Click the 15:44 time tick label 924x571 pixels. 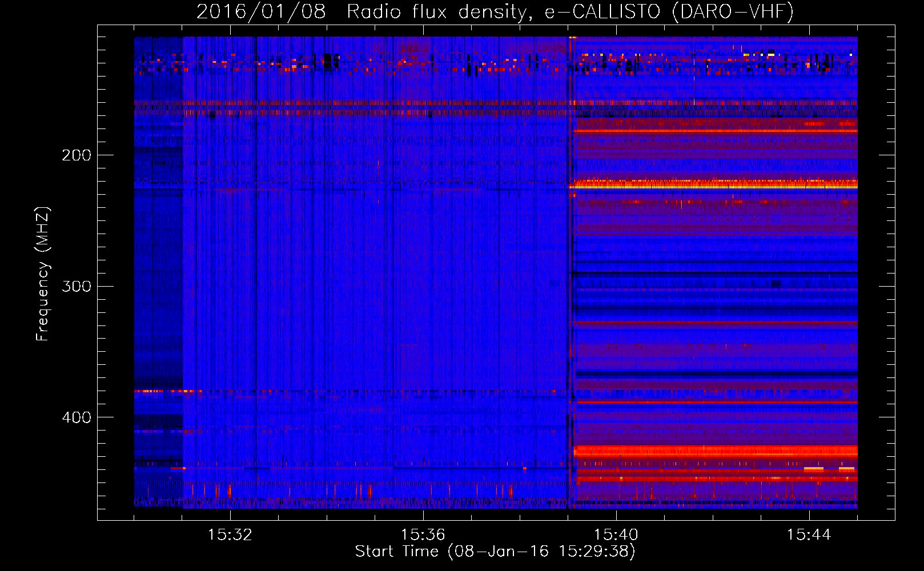[809, 535]
